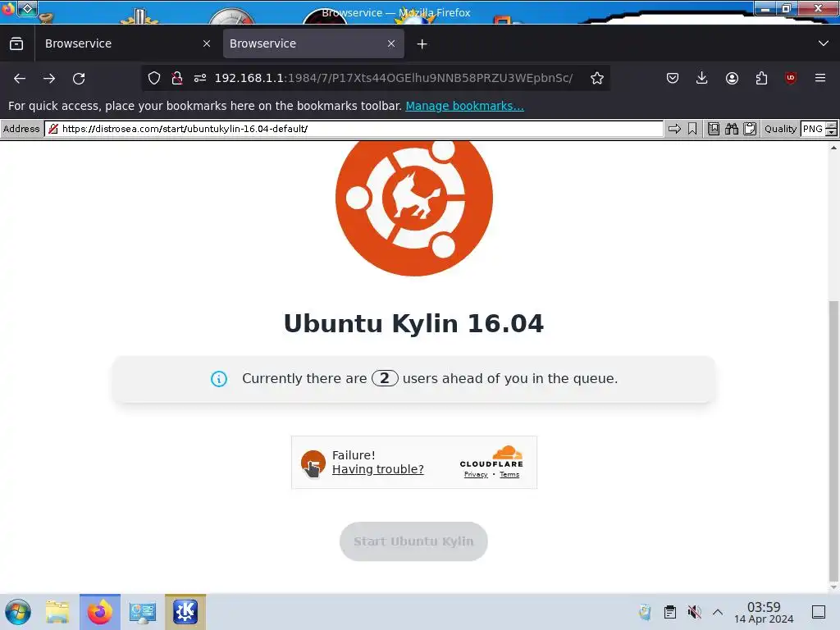Click the Failure! status text
840x630 pixels.
pos(354,455)
